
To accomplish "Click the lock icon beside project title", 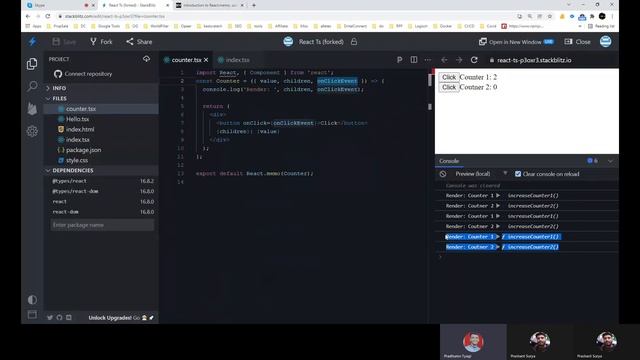I will click(354, 42).
